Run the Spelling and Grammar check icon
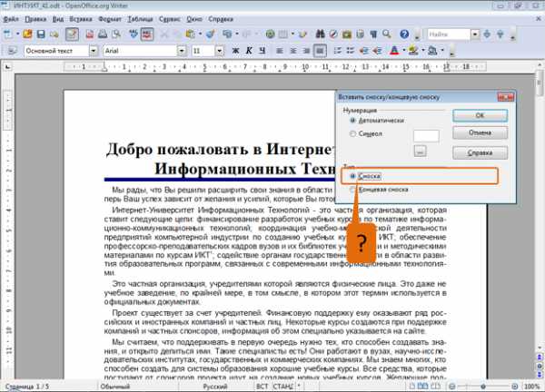Viewport: 545px width, 392px height. 134,34
